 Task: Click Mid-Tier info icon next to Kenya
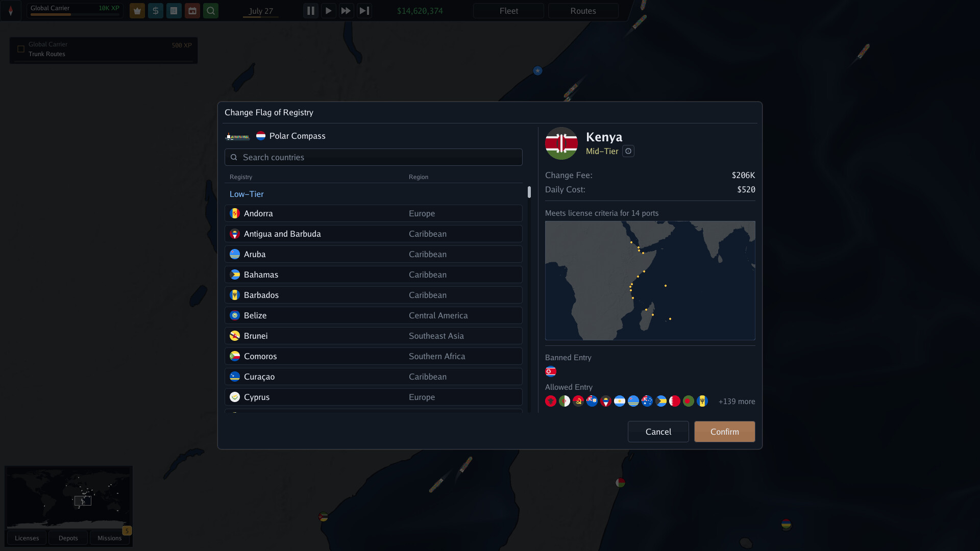point(628,151)
